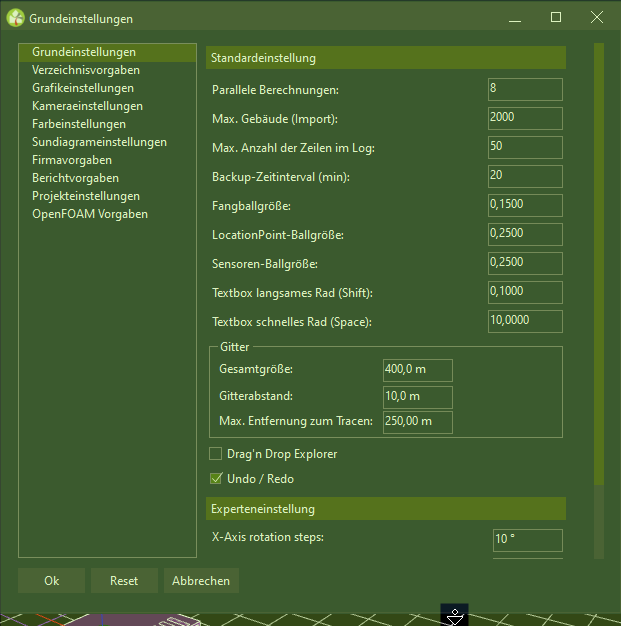The image size is (621, 626).
Task: Open Projekteinstellungen category
Action: click(x=107, y=196)
